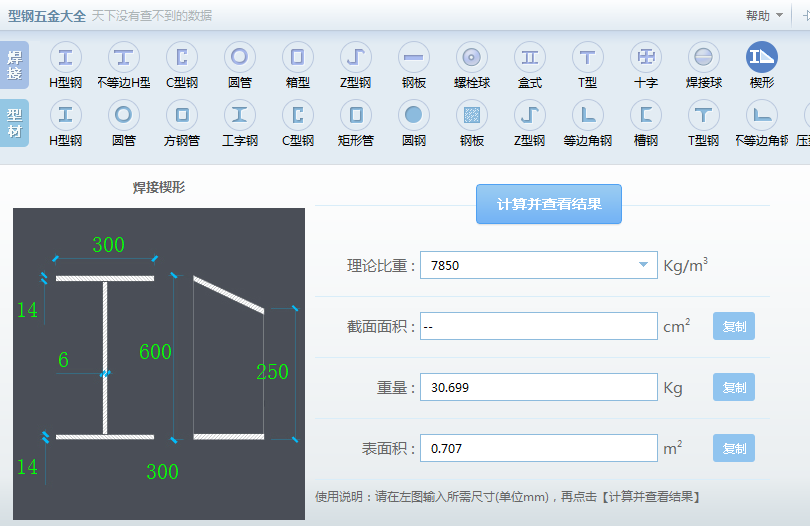This screenshot has height=526, width=810.
Task: Select 不等边角钢 icon
Action: (762, 115)
